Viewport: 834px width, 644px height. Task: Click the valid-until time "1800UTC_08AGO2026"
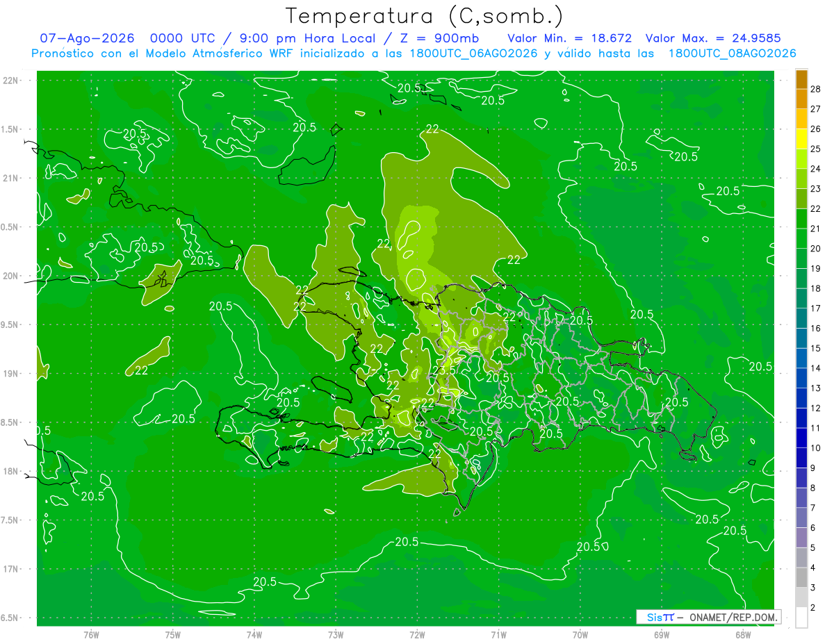(x=732, y=53)
